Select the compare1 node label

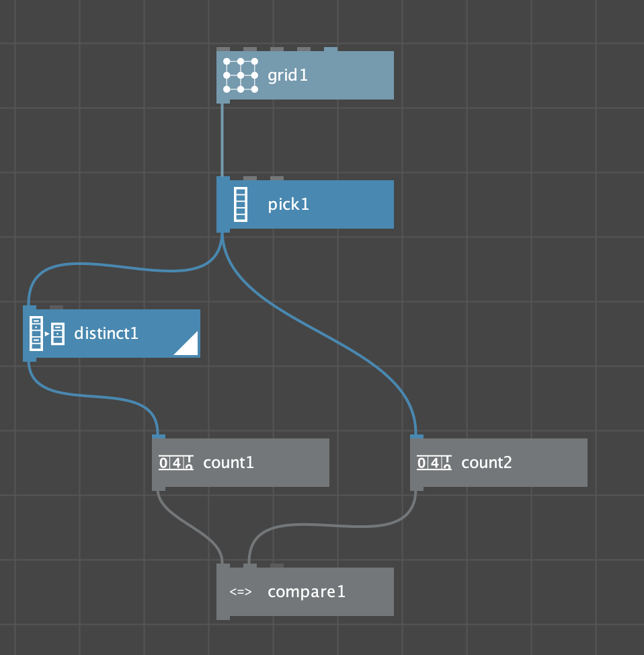point(307,592)
